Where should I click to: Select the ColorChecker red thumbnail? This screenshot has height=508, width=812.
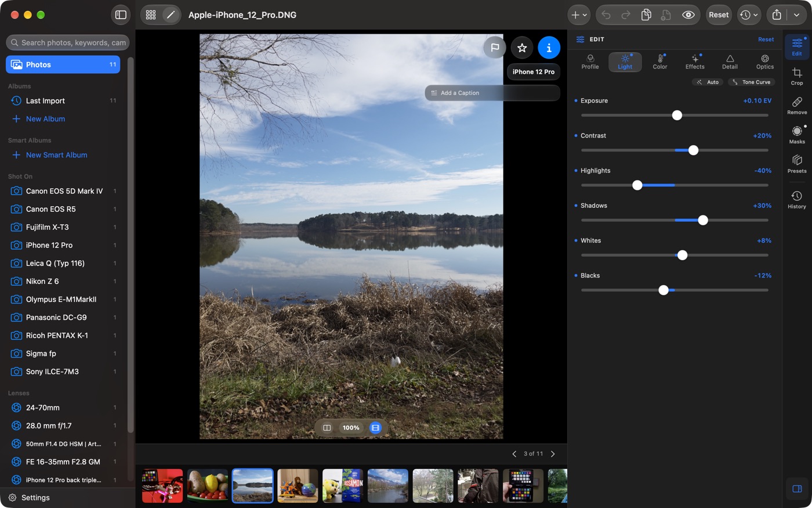click(x=162, y=486)
